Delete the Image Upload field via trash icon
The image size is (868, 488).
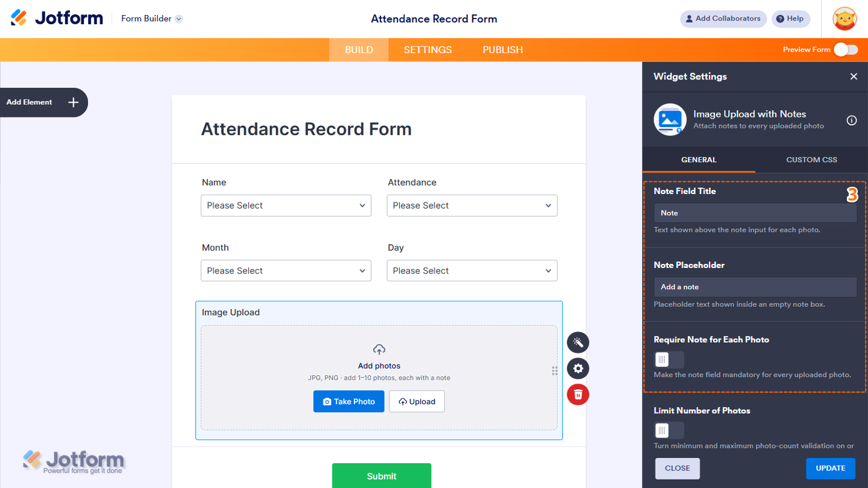(578, 395)
